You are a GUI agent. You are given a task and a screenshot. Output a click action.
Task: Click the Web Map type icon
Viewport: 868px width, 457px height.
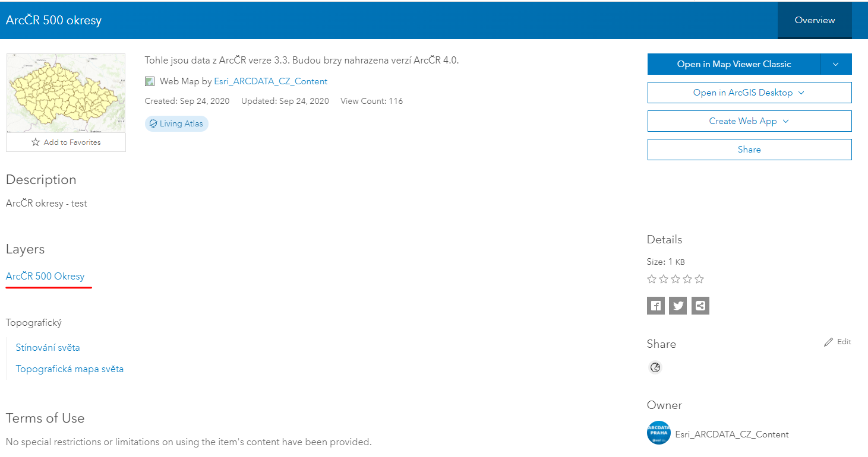click(150, 81)
